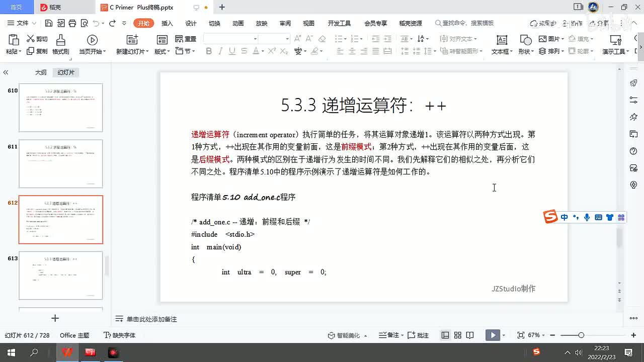Click the zoom slider handle
Image resolution: width=644 pixels, height=362 pixels.
(581, 335)
